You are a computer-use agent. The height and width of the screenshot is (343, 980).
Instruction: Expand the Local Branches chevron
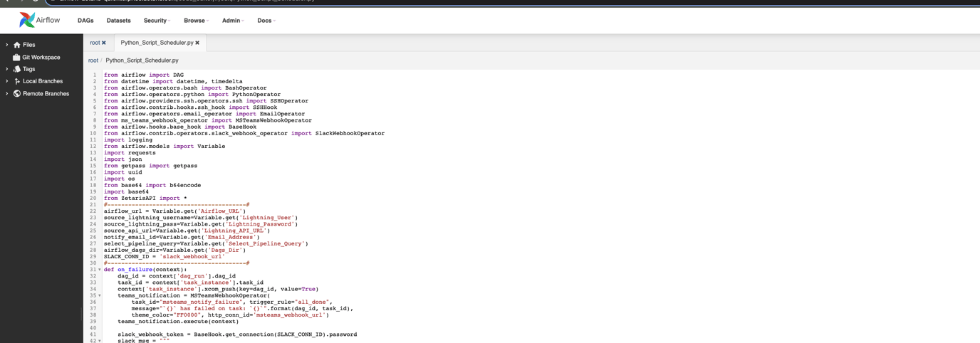coord(7,81)
